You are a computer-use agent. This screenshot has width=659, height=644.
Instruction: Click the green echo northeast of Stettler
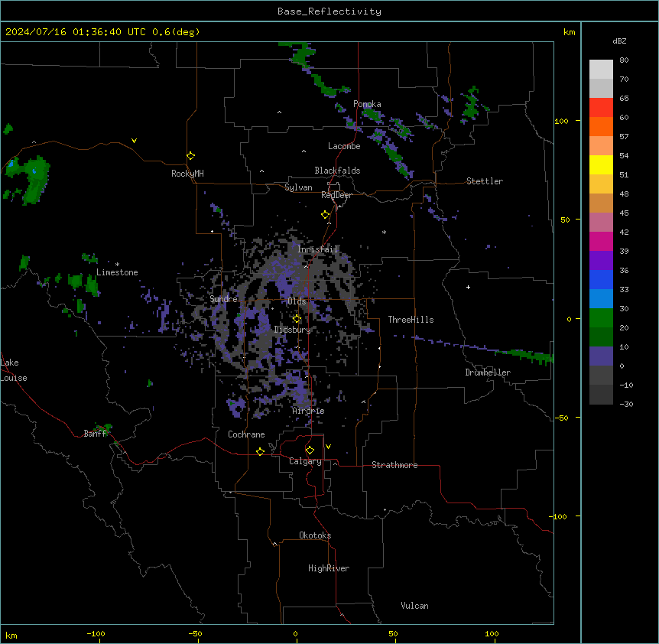[472, 103]
